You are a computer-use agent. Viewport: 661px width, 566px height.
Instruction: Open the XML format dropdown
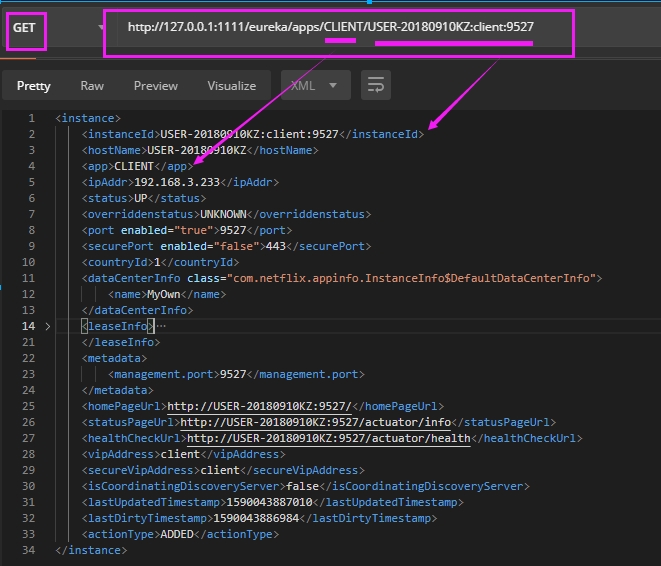[x=316, y=86]
